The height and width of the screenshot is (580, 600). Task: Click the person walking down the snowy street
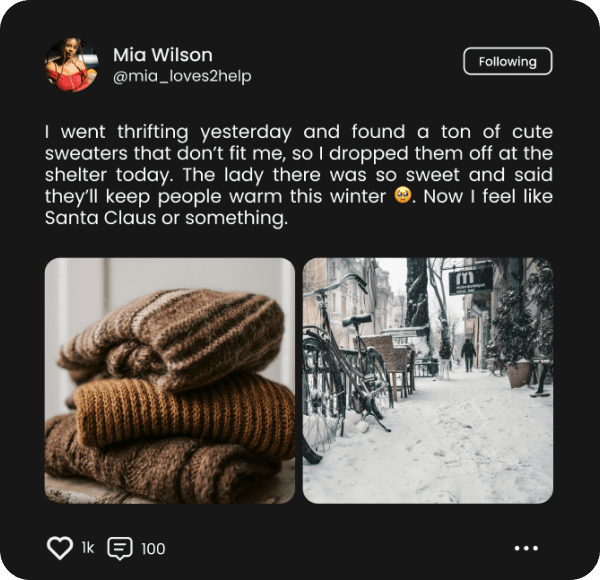(468, 355)
